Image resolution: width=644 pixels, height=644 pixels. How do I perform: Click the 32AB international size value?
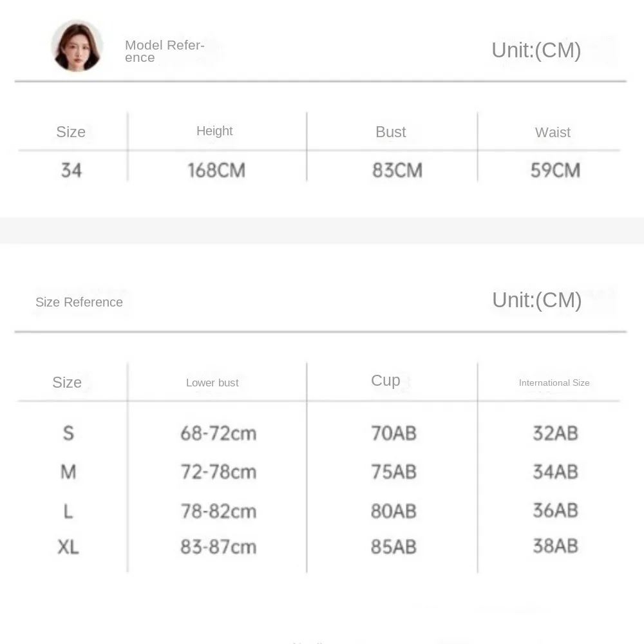pyautogui.click(x=555, y=433)
